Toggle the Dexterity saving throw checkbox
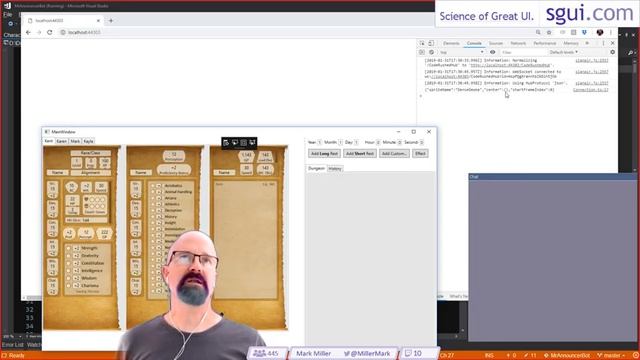 pos(69,256)
